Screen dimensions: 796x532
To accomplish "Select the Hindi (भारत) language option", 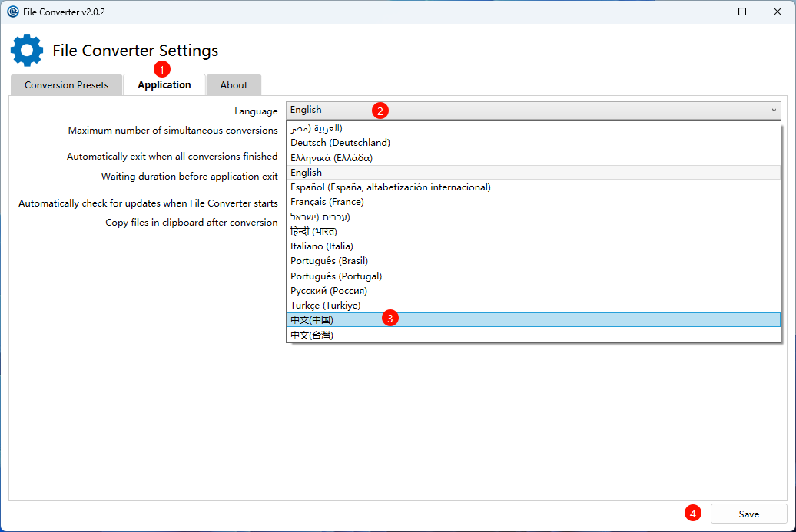I will tap(533, 231).
